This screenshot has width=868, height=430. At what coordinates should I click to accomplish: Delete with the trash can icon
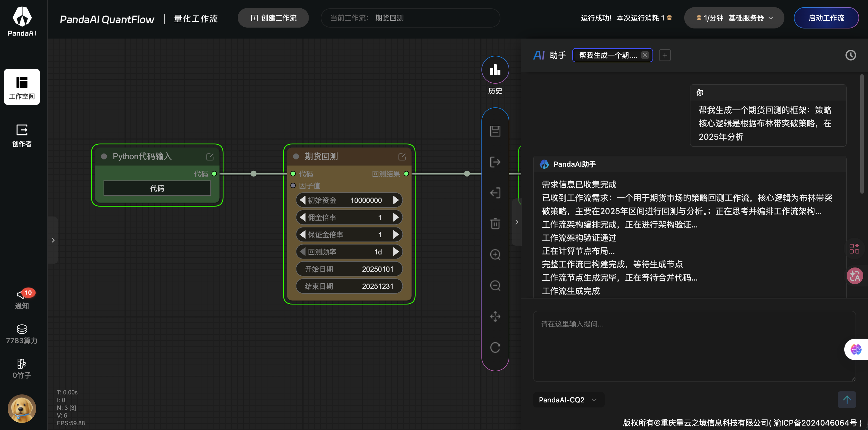[495, 224]
